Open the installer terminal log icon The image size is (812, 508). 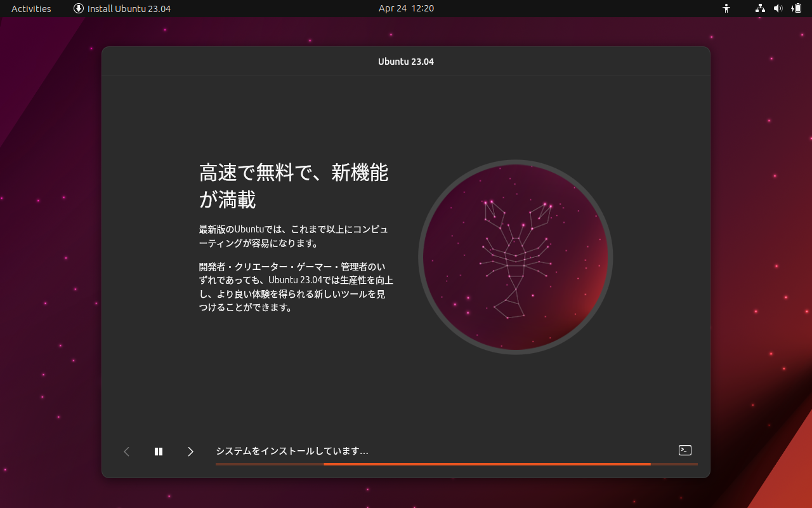tap(685, 450)
